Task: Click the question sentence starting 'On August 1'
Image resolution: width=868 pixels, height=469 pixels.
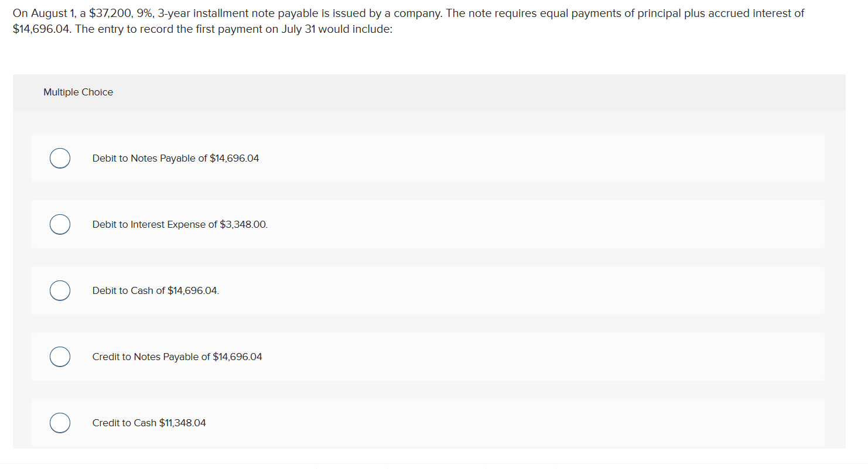Action: point(408,13)
